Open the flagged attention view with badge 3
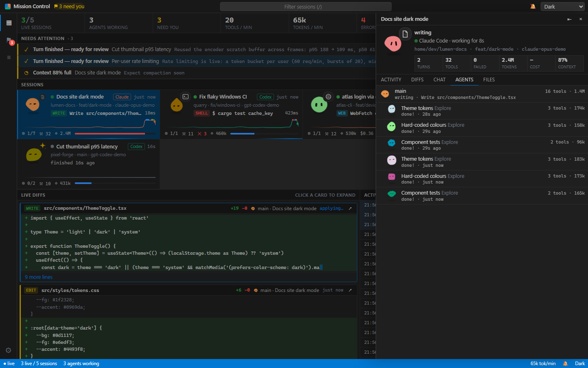 point(9,40)
